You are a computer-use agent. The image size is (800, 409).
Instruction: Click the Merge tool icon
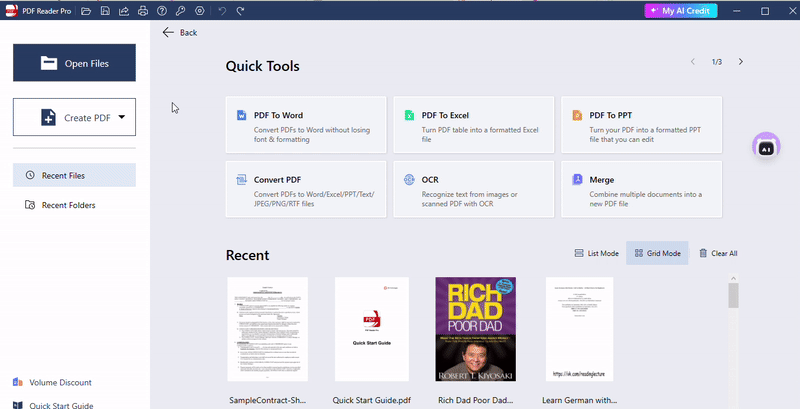point(577,180)
